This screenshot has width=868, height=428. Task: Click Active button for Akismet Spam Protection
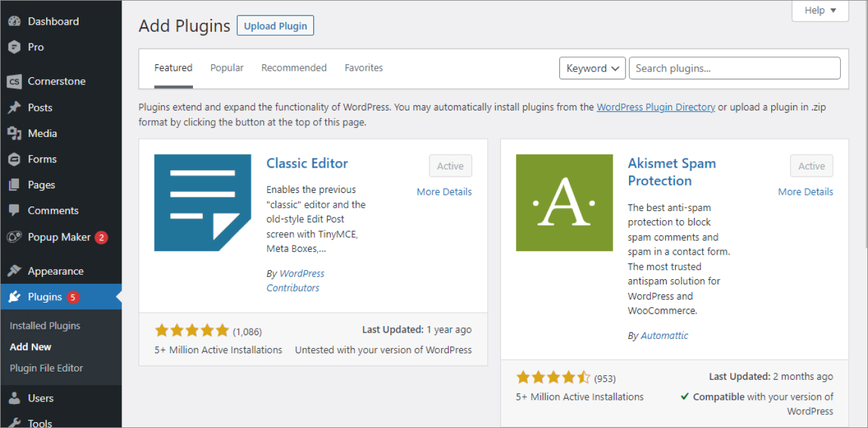click(x=811, y=166)
